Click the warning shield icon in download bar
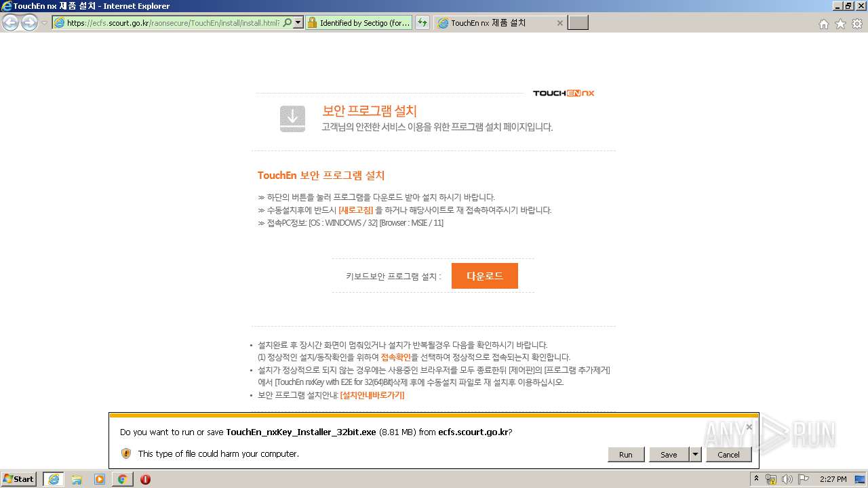Image resolution: width=868 pixels, height=488 pixels. (x=126, y=453)
